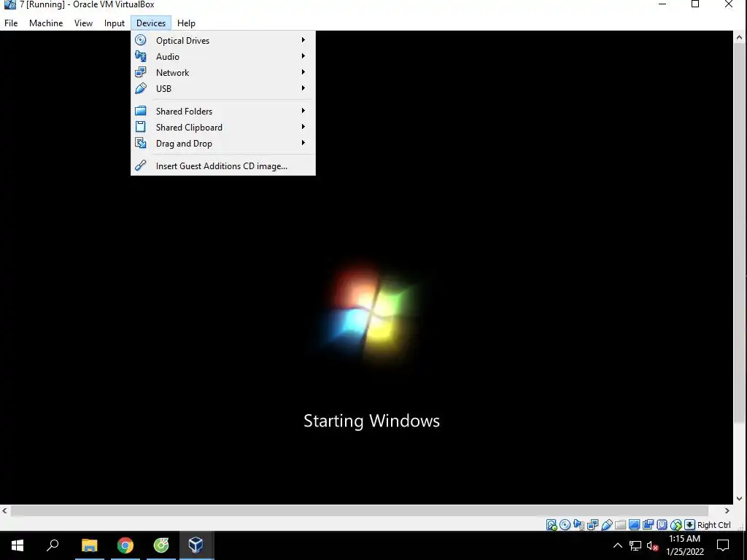
Task: Select the Optical Drives menu entry
Action: 223,41
